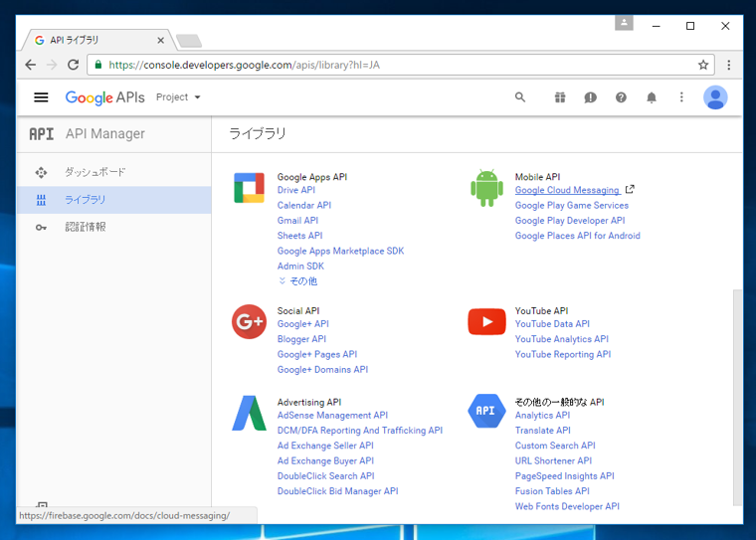Open DoubleClick Bid Manager API link

point(337,491)
